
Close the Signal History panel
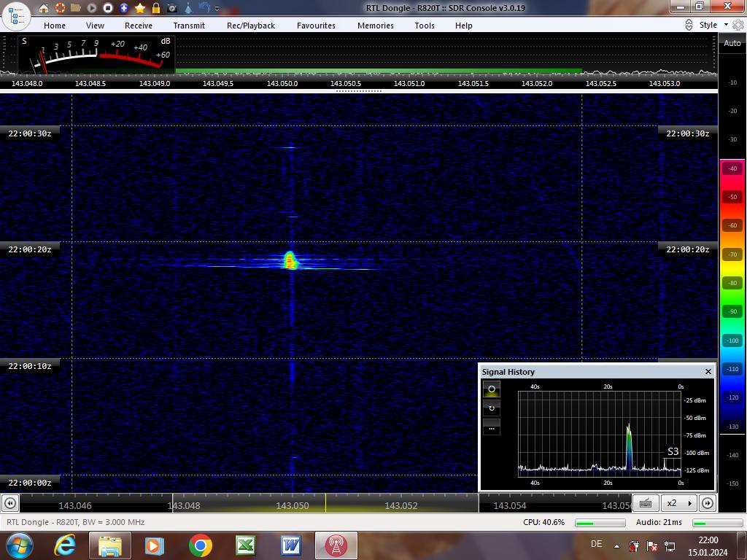click(708, 371)
